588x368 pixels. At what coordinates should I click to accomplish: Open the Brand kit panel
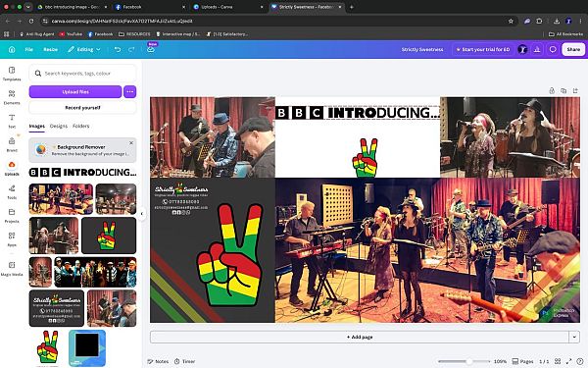[x=12, y=144]
